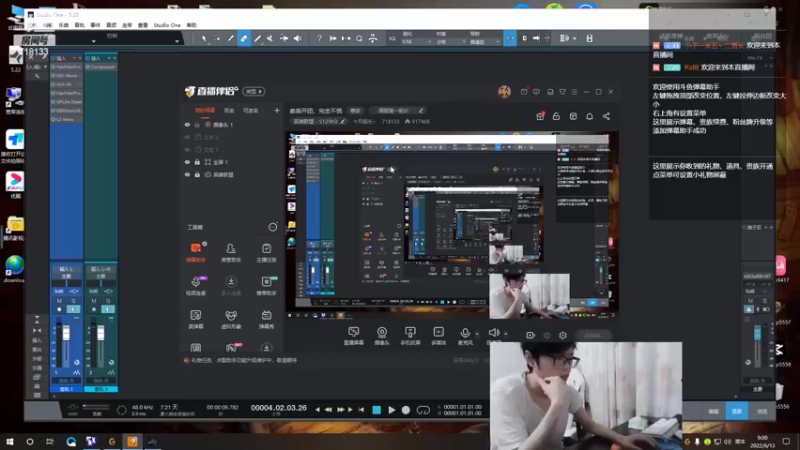This screenshot has height=450, width=800.
Task: Open the last menu in Studio One menu bar
Action: [191, 25]
